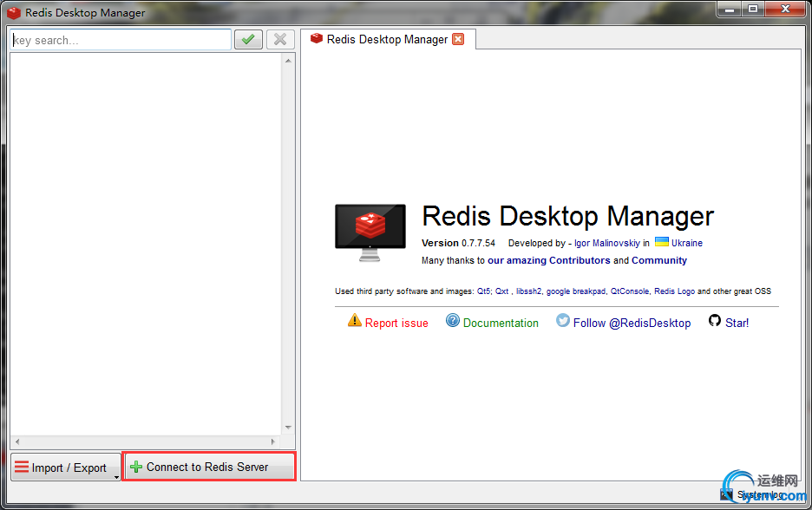The image size is (812, 510).
Task: Click the Import / Export button
Action: 66,467
